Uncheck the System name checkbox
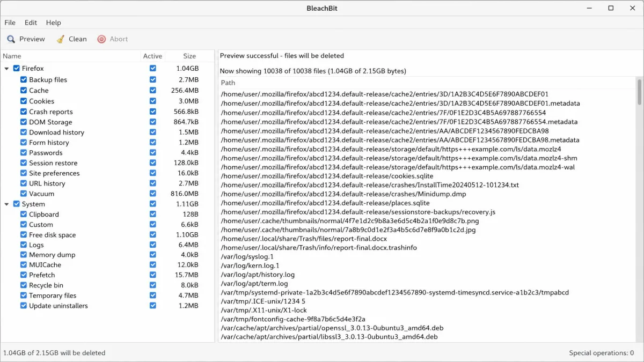 17,204
